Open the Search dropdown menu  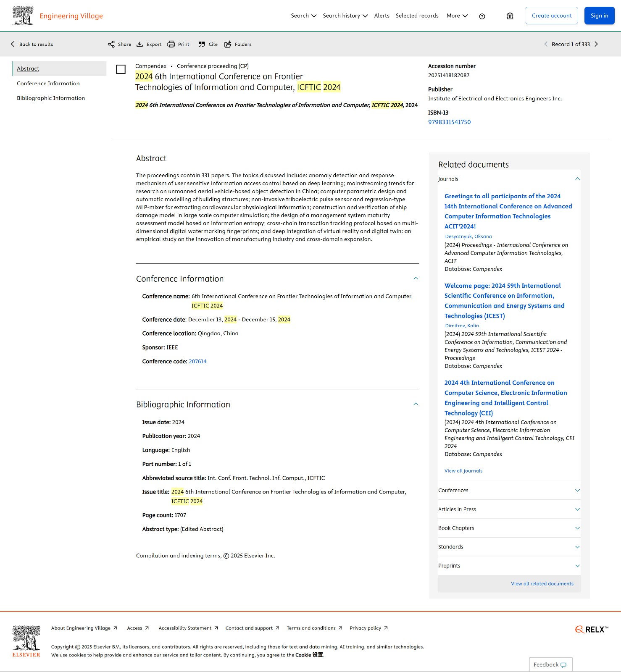[x=303, y=16]
